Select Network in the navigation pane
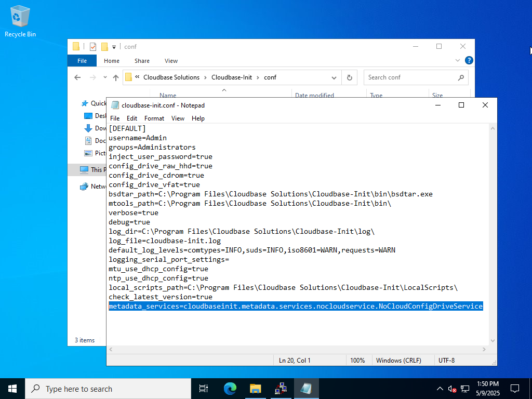The width and height of the screenshot is (532, 399). [92, 187]
